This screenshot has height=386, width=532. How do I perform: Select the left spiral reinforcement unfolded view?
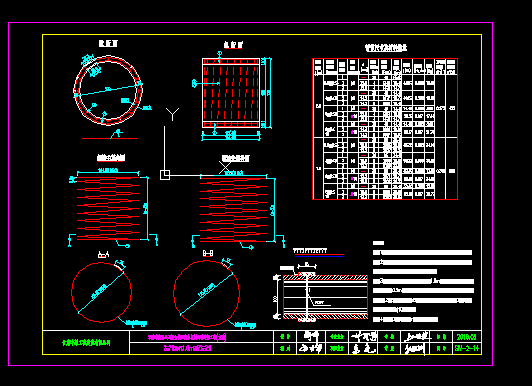pyautogui.click(x=108, y=208)
